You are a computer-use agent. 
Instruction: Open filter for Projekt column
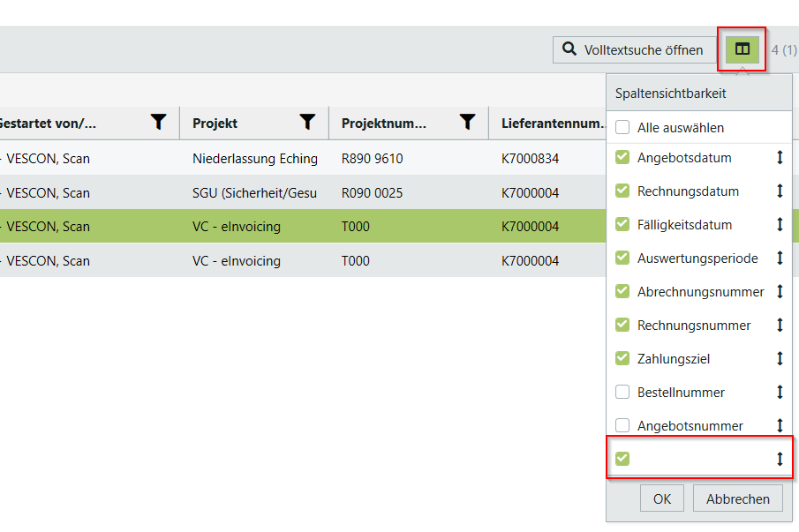(307, 123)
